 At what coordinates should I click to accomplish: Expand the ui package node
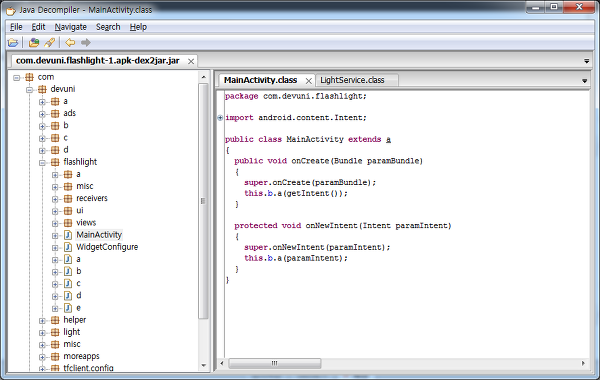(x=55, y=211)
